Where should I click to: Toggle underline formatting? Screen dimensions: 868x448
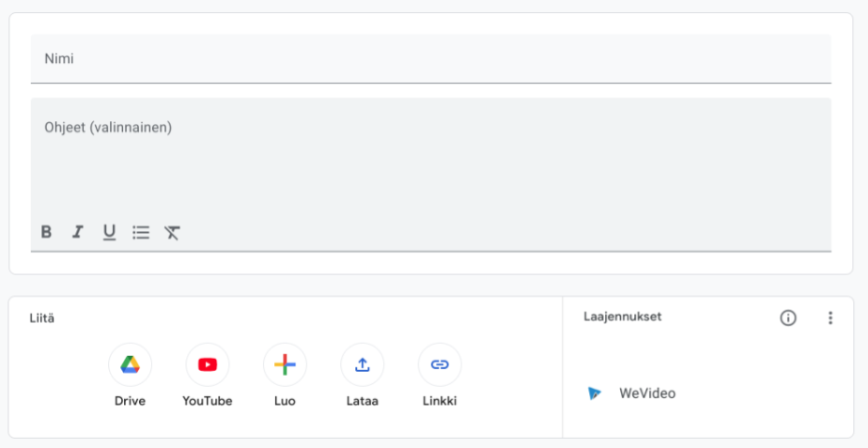point(109,232)
